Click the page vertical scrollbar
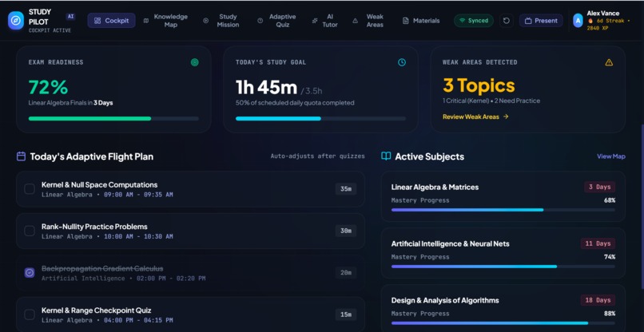The width and height of the screenshot is (644, 332). click(642, 205)
